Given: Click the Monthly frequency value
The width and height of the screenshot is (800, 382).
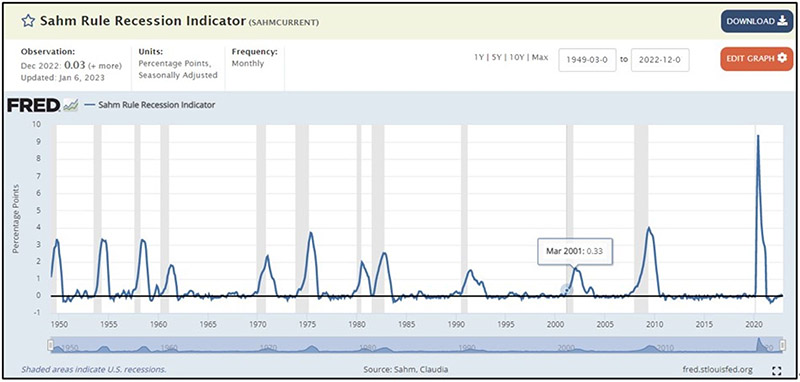Looking at the screenshot, I should (x=248, y=64).
